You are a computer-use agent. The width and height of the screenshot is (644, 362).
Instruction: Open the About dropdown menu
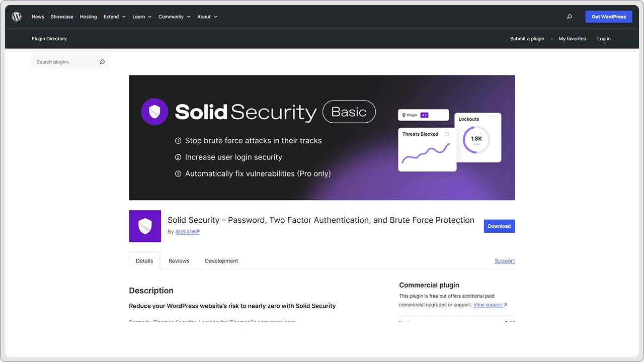tap(207, 17)
